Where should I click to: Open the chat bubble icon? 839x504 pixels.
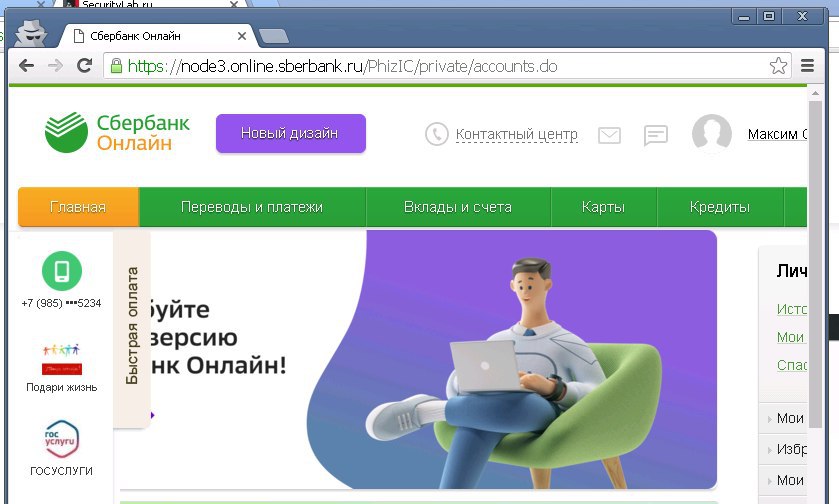click(x=655, y=135)
